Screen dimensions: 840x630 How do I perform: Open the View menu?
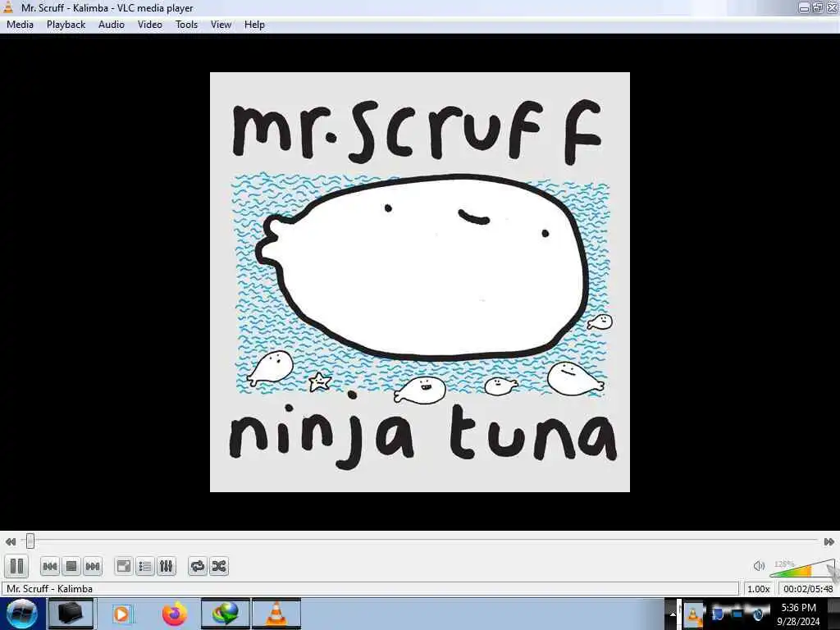[x=221, y=25]
